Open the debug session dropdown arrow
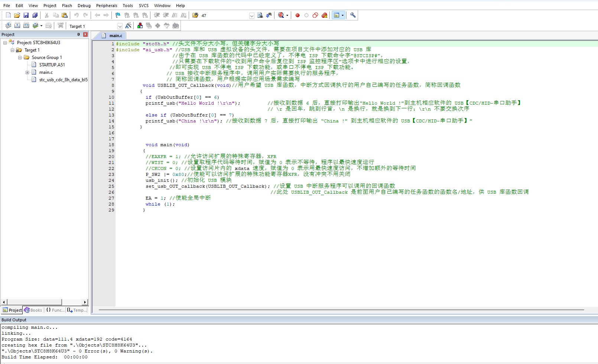Viewport: 598px width, 364px height. pyautogui.click(x=287, y=15)
